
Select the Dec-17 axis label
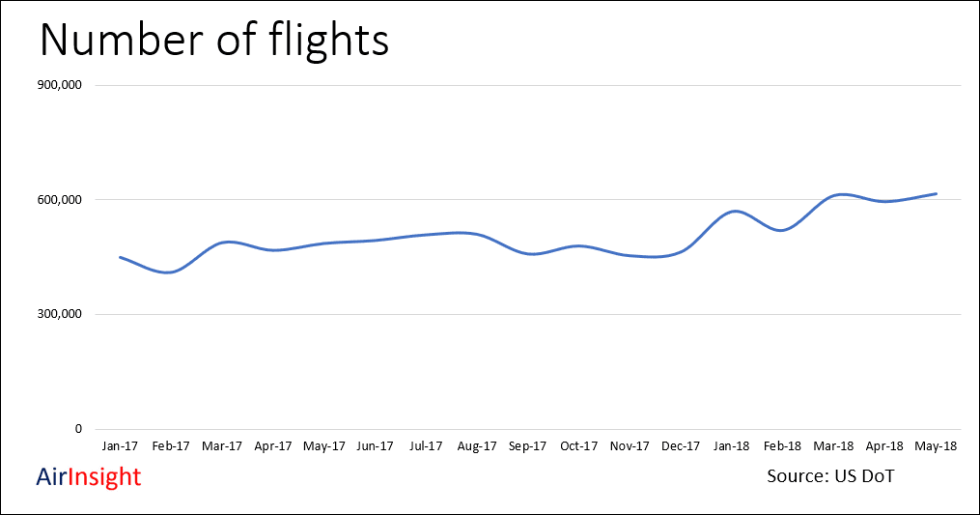click(x=681, y=446)
